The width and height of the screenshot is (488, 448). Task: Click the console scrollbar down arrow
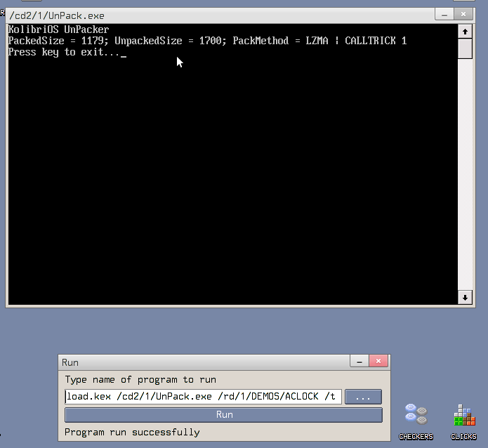465,298
